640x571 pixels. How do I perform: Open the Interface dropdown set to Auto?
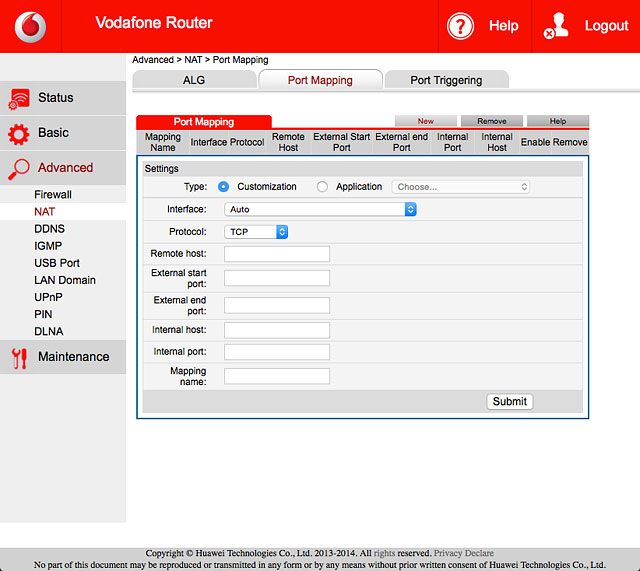click(320, 209)
